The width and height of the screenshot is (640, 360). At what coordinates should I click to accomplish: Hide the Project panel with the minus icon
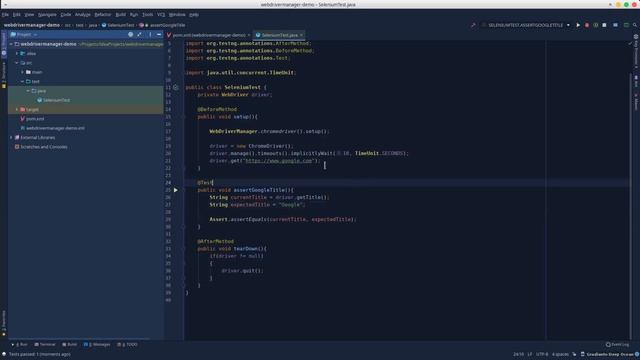tap(159, 35)
